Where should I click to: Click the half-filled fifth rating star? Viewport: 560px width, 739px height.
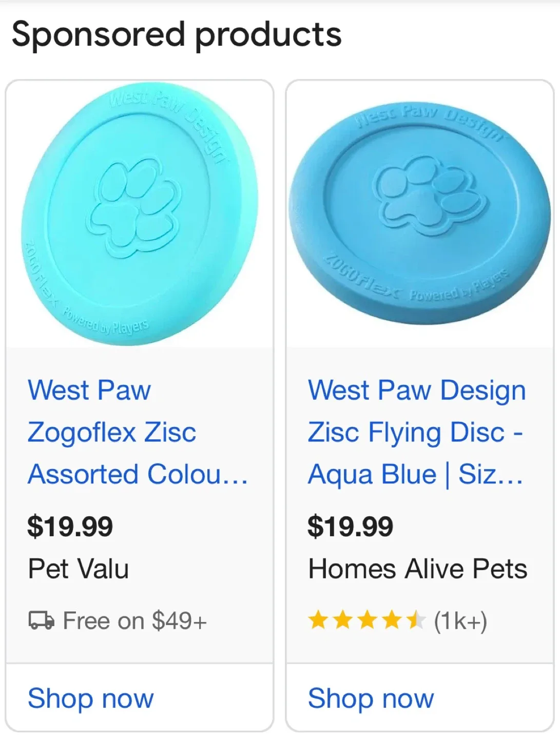tap(416, 620)
